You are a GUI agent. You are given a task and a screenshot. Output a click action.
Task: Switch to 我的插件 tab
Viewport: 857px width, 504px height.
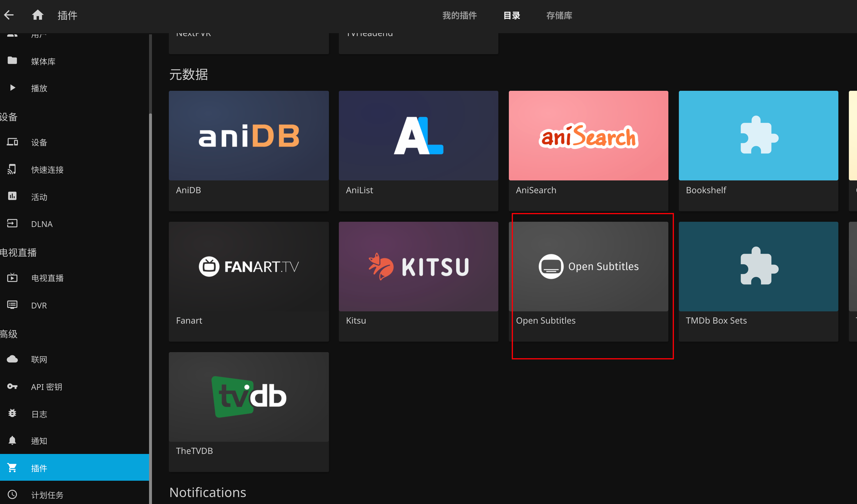[x=459, y=15]
